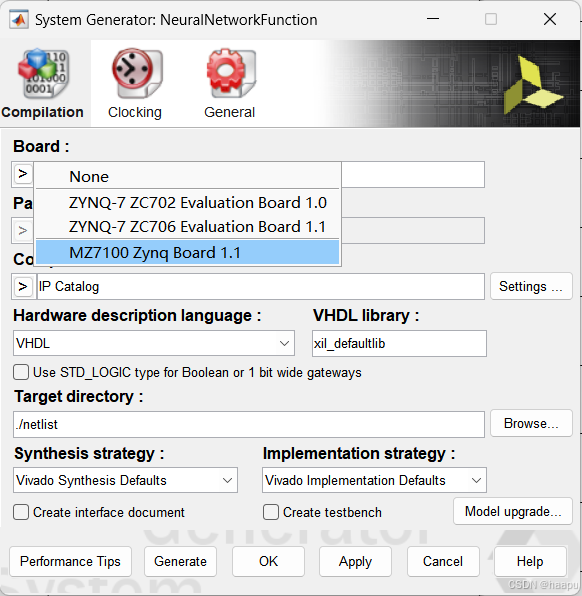This screenshot has width=582, height=596.
Task: Click the Board selector arrow button
Action: click(x=22, y=174)
